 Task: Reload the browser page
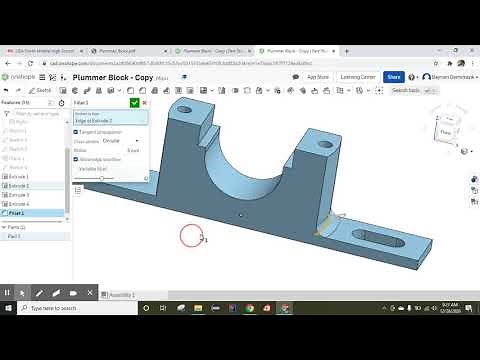pos(30,63)
